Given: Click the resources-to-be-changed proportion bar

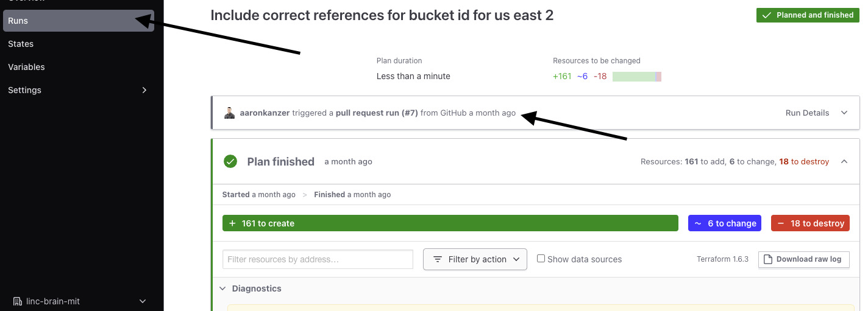Looking at the screenshot, I should [636, 77].
